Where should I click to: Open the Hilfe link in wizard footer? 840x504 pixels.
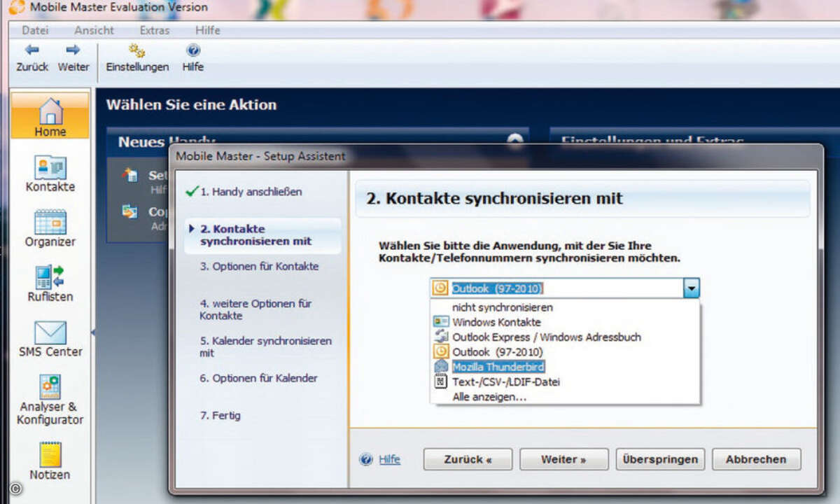[x=389, y=459]
